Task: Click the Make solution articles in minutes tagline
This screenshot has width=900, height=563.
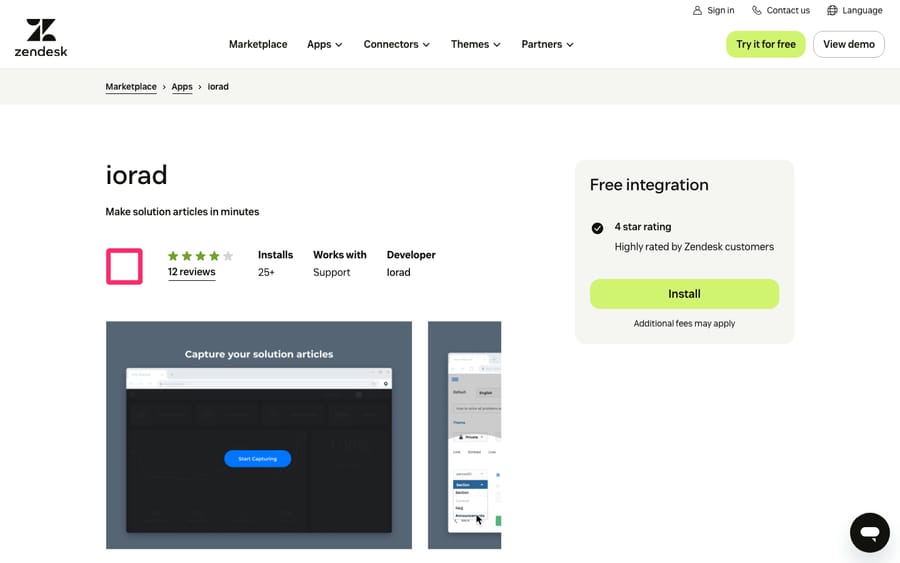Action: coord(183,212)
